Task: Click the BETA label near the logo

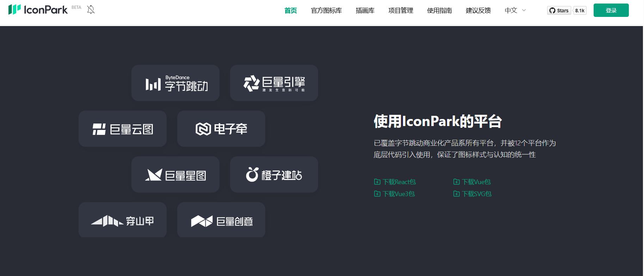Action: (x=76, y=7)
